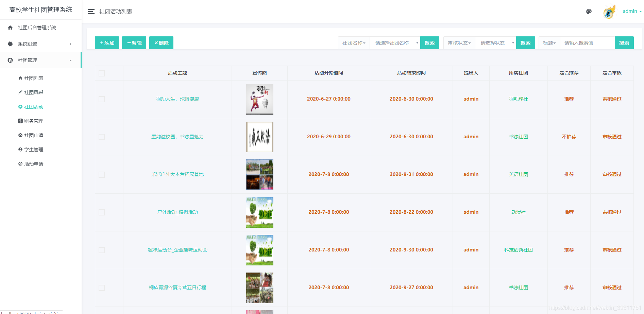Click the thumbnail in the 户外活动_植树活动 row
Screen dimensions: 644x314
tap(260, 212)
